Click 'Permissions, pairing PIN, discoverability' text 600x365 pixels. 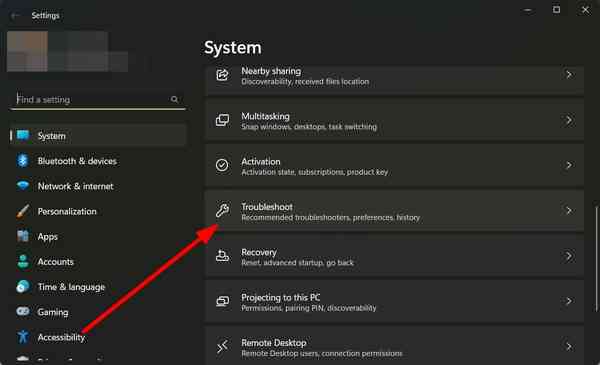[308, 308]
